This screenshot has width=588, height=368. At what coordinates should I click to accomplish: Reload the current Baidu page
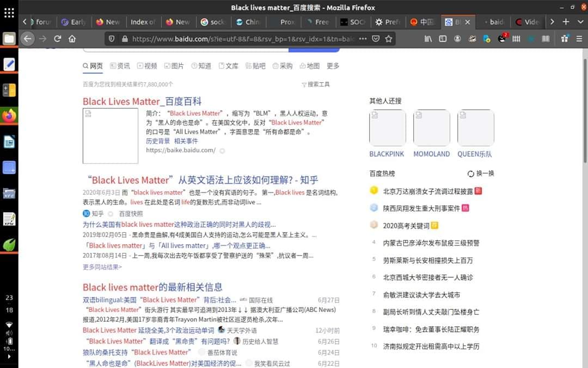pos(57,39)
